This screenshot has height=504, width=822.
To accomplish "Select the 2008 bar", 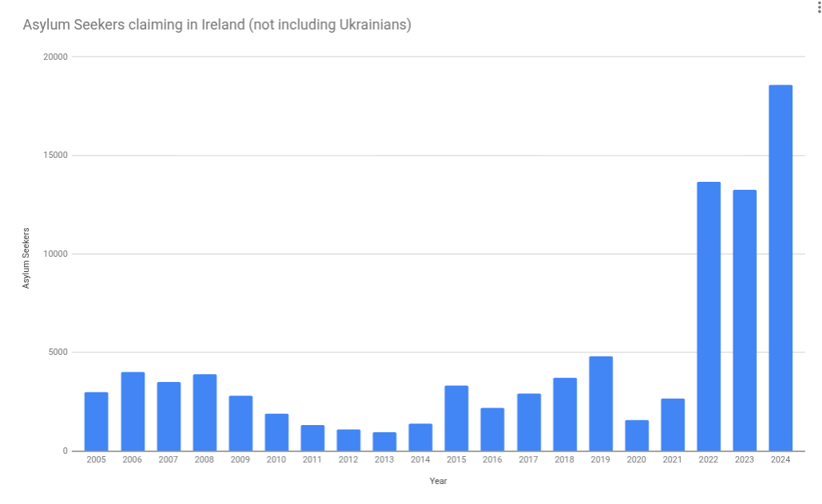I will 204,412.
